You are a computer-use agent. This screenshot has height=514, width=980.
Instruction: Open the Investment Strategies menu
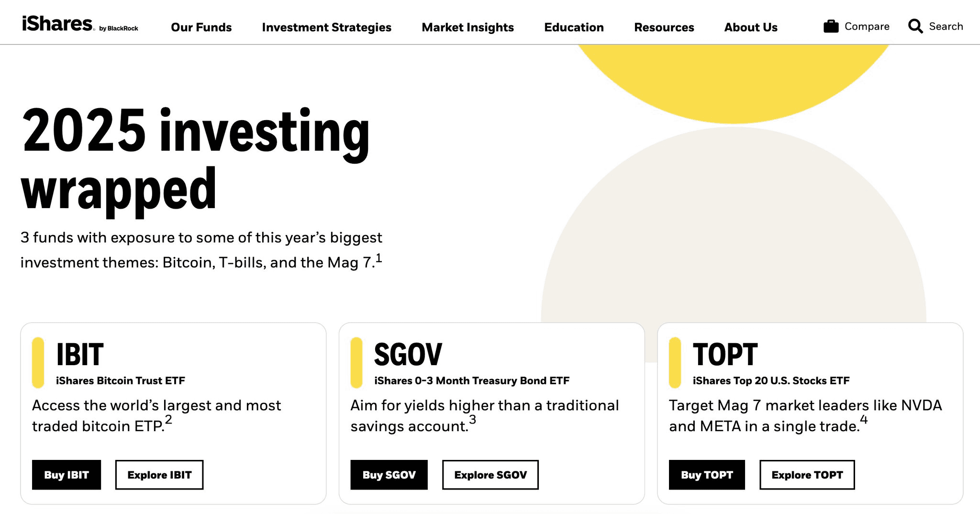[x=326, y=27]
